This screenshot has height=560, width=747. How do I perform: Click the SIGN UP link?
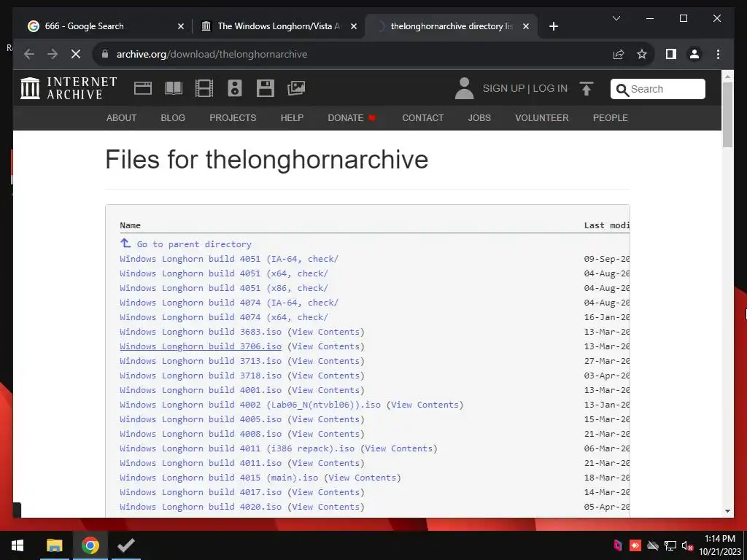[x=503, y=88]
